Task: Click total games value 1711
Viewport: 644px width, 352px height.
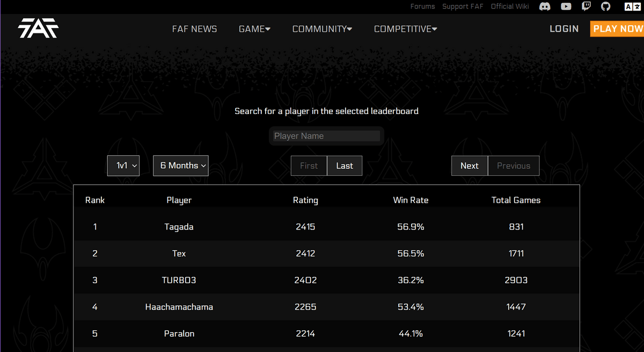Action: click(x=516, y=253)
